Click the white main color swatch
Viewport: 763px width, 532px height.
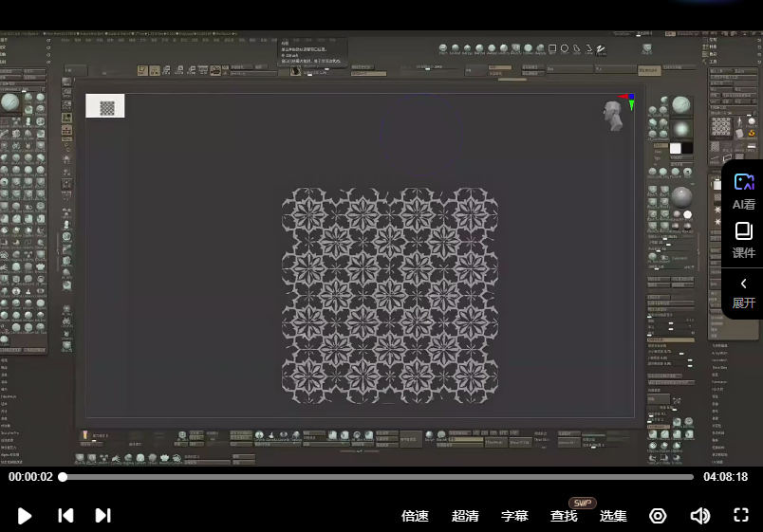[676, 149]
